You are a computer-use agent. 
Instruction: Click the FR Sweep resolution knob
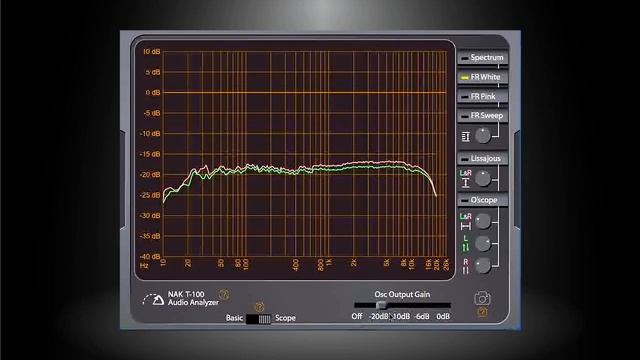coord(483,136)
